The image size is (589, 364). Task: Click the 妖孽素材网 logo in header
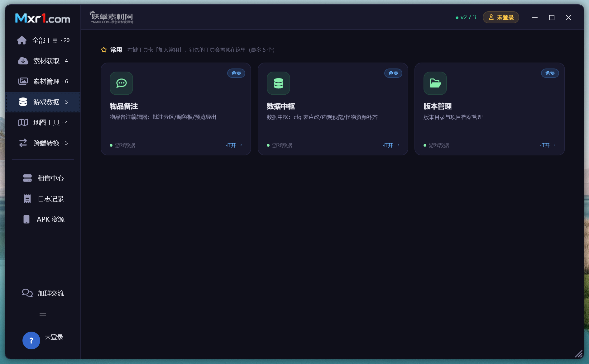tap(112, 17)
